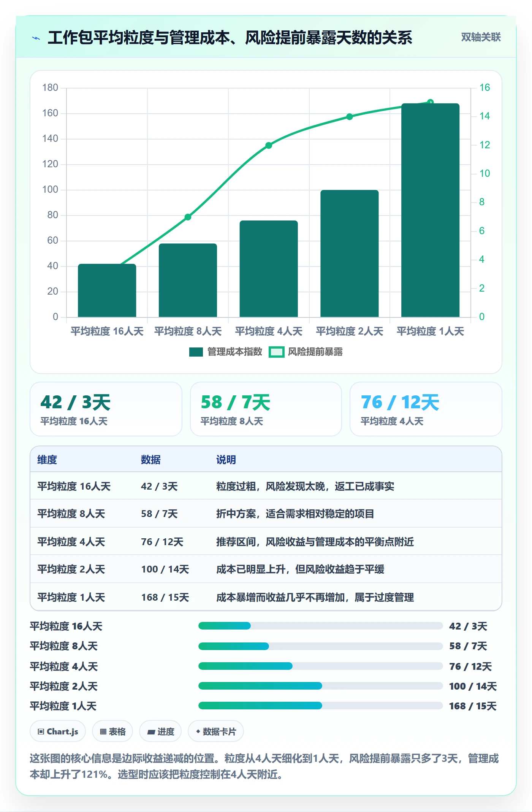Image resolution: width=532 pixels, height=812 pixels.
Task: Click the description starting 成本暴增而收益
Action: click(x=315, y=597)
